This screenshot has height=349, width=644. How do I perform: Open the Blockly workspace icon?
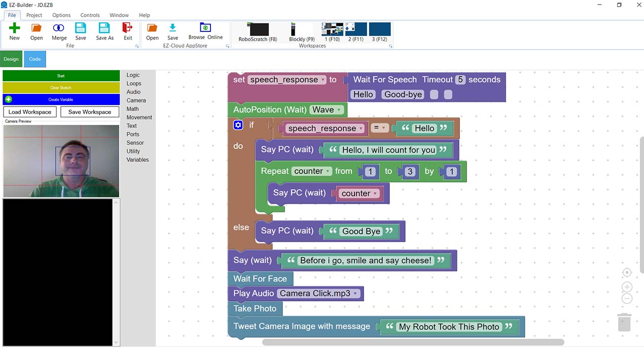coord(301,30)
